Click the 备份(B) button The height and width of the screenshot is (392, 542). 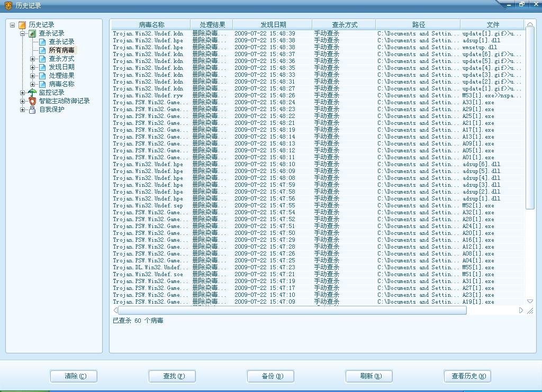click(270, 376)
